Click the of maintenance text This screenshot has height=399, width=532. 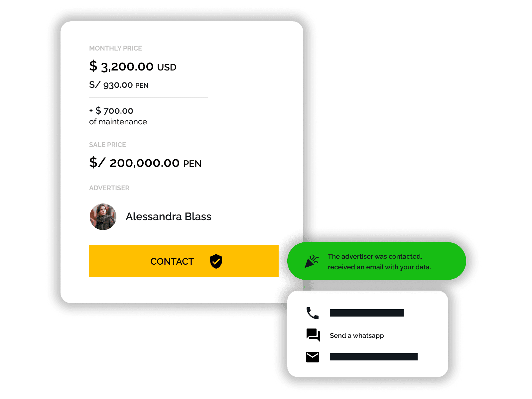click(118, 122)
